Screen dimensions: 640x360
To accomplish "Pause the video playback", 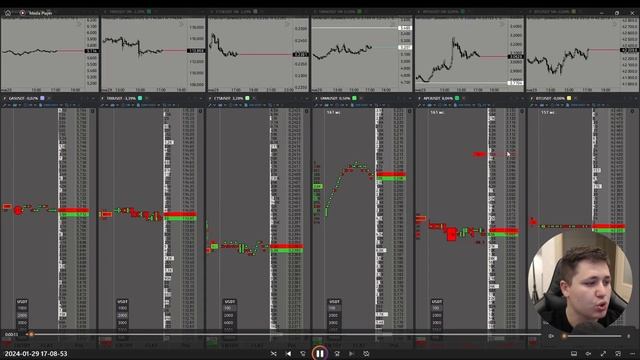I will pos(320,353).
